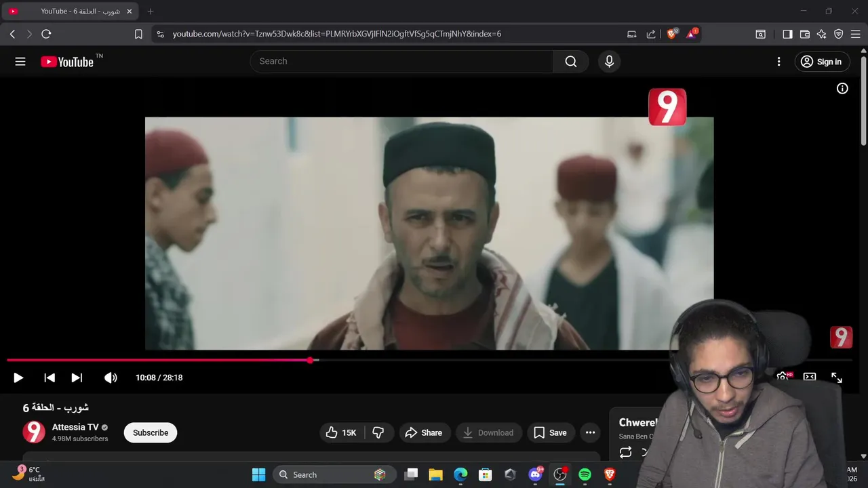Toggle the Brave sidebar panel
The width and height of the screenshot is (868, 488).
click(x=787, y=34)
